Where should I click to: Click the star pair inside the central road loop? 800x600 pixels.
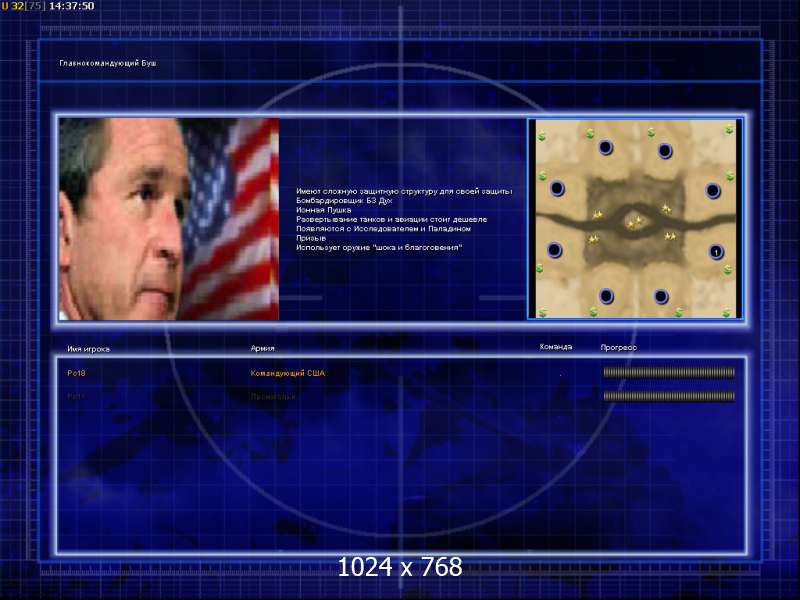coord(634,221)
